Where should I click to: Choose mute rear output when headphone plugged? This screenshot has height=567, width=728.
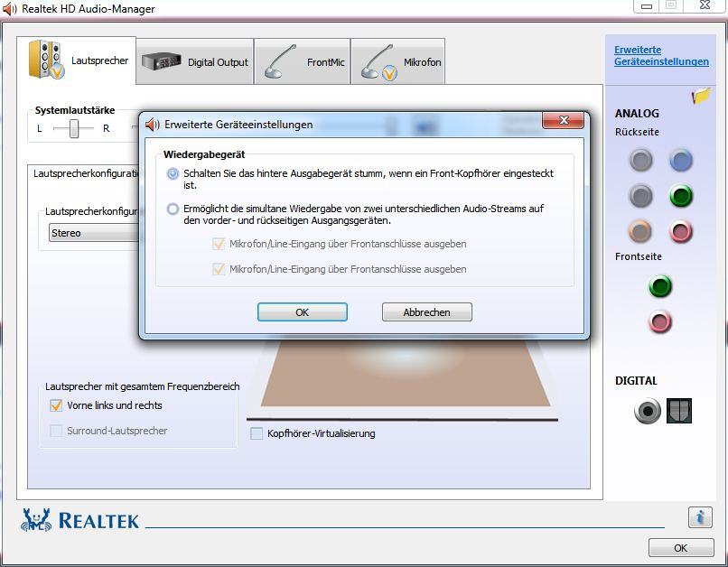173,174
